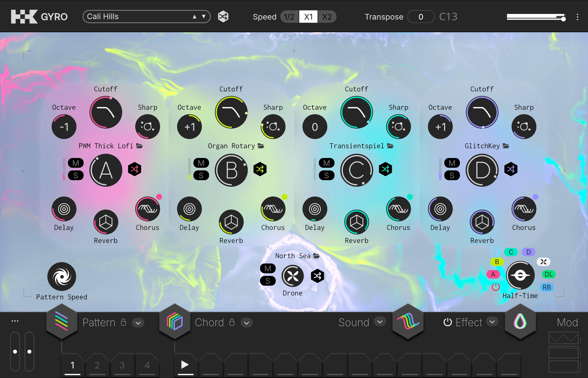Open the Mod tab
Viewport: 588px width, 378px height.
click(567, 322)
